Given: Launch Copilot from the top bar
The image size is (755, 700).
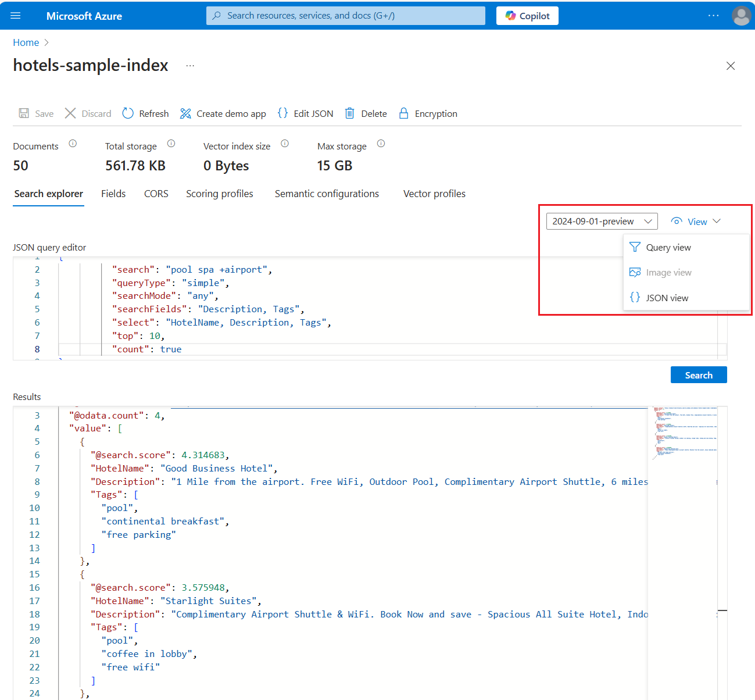Looking at the screenshot, I should [527, 15].
